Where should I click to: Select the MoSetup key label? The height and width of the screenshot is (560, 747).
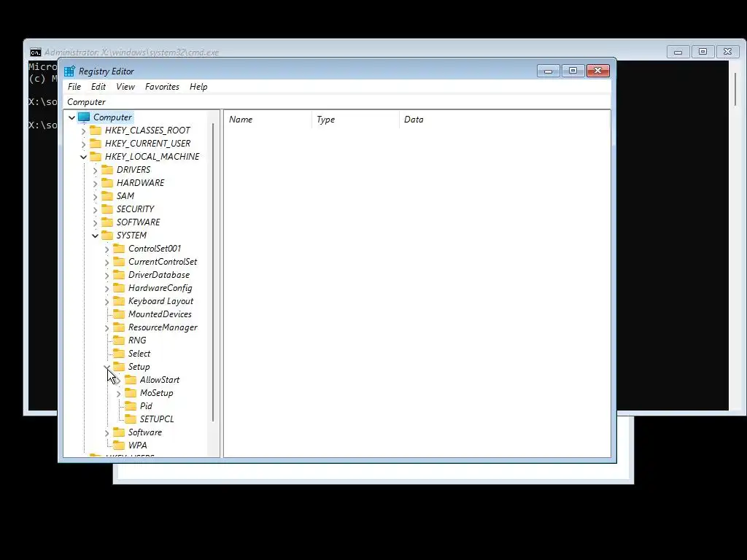[x=157, y=393]
